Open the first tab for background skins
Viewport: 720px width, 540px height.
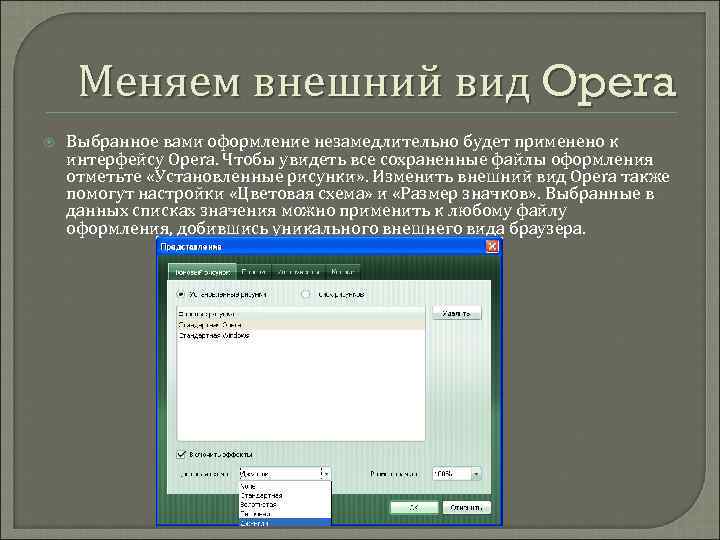click(x=202, y=272)
